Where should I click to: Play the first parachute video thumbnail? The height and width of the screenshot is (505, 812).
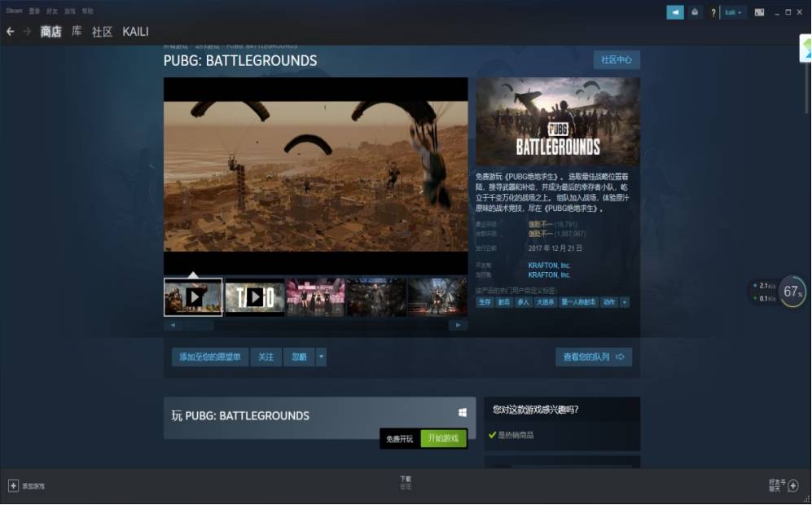pos(193,297)
